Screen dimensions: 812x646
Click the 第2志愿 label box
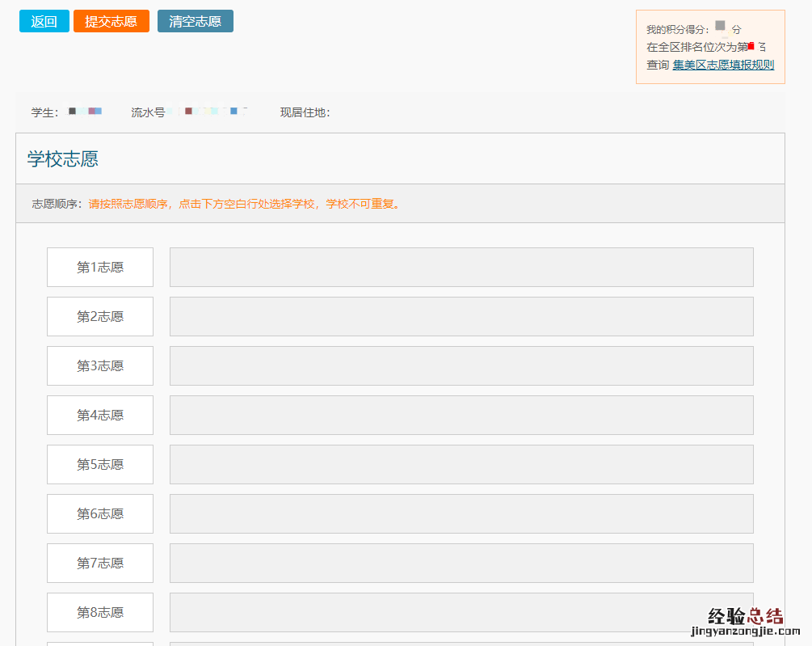[x=100, y=316]
